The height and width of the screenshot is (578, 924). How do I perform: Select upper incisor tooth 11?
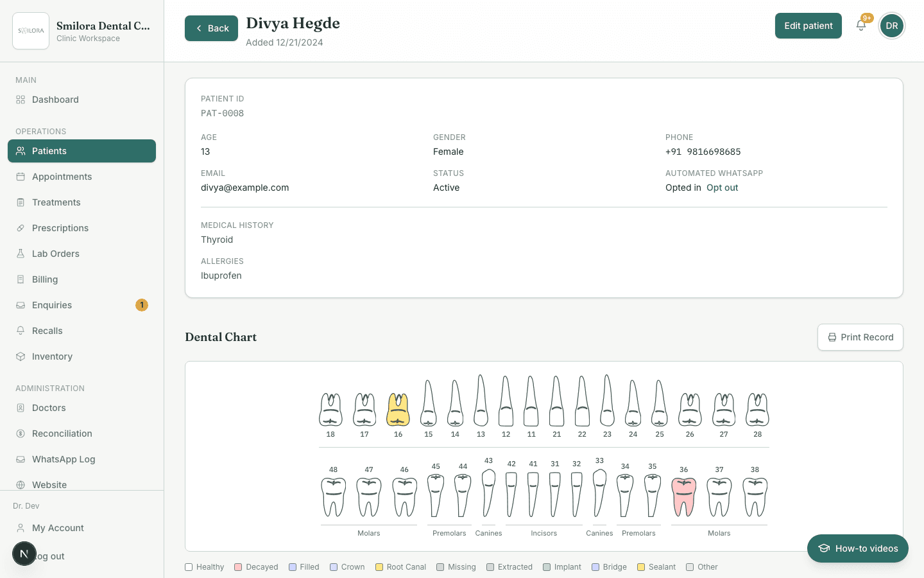point(531,401)
